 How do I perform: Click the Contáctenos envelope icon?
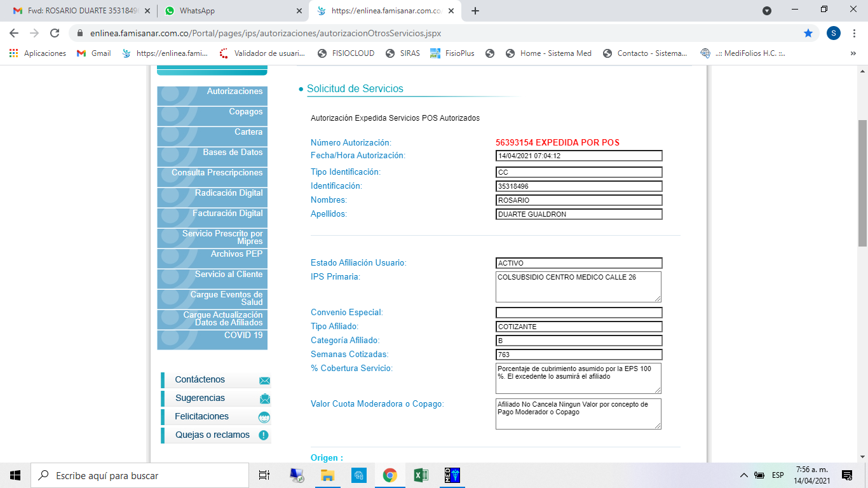click(264, 381)
